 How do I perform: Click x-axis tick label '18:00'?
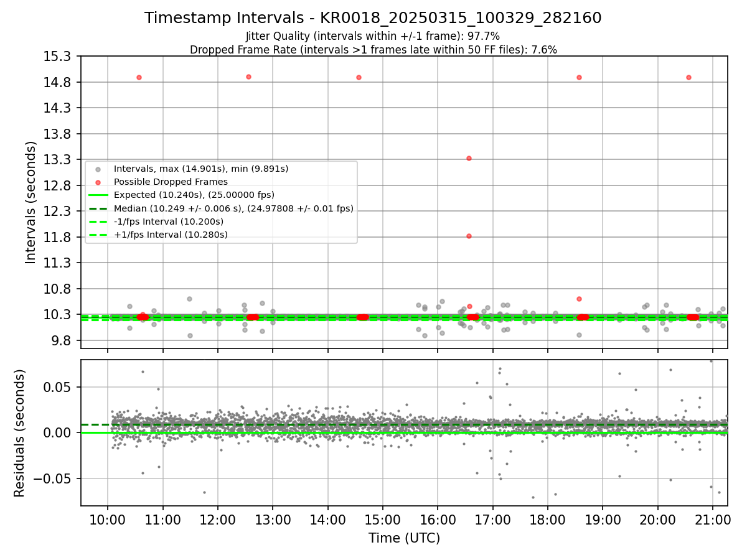click(x=547, y=520)
